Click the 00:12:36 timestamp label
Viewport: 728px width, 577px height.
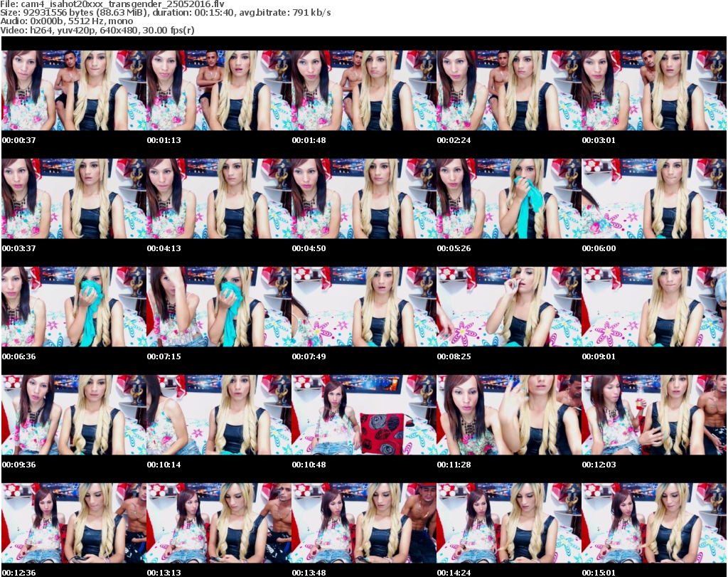point(19,573)
